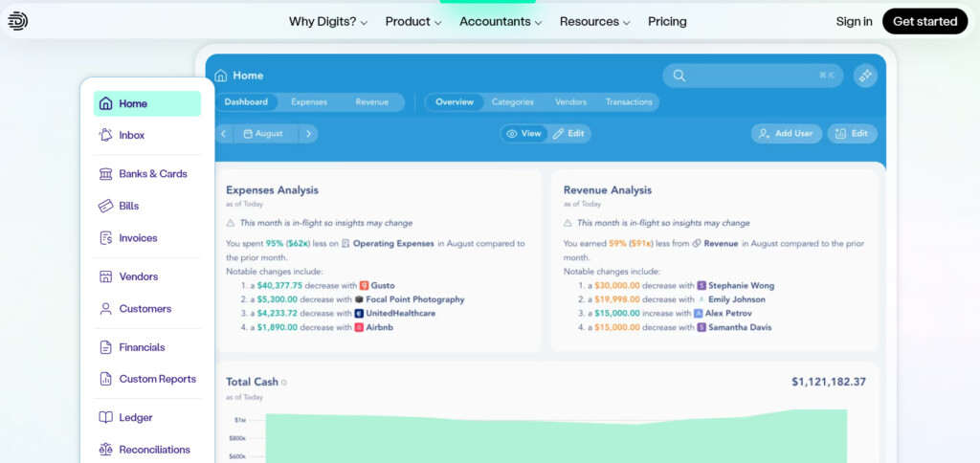Click Operating Expenses category icon

(346, 244)
